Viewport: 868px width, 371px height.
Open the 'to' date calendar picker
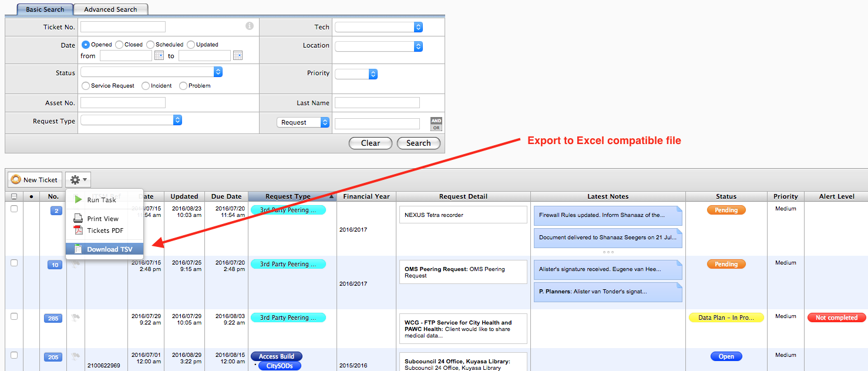pos(238,55)
